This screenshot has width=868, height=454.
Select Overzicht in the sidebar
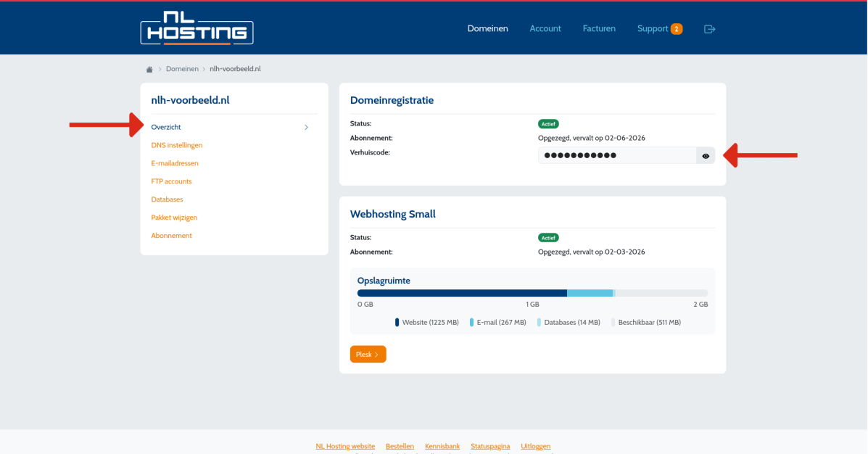(x=166, y=128)
